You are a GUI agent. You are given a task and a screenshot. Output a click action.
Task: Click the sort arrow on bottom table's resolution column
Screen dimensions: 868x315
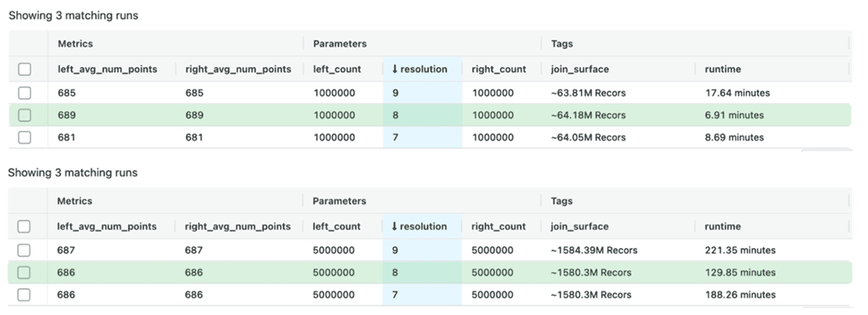tap(394, 226)
